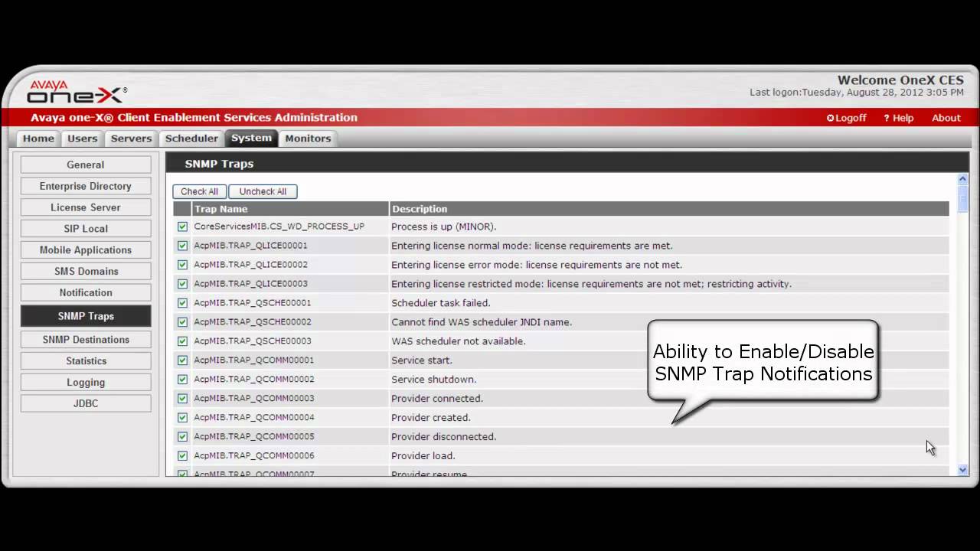Switch to the Users tab
Screen dimensions: 980x551
(x=82, y=139)
